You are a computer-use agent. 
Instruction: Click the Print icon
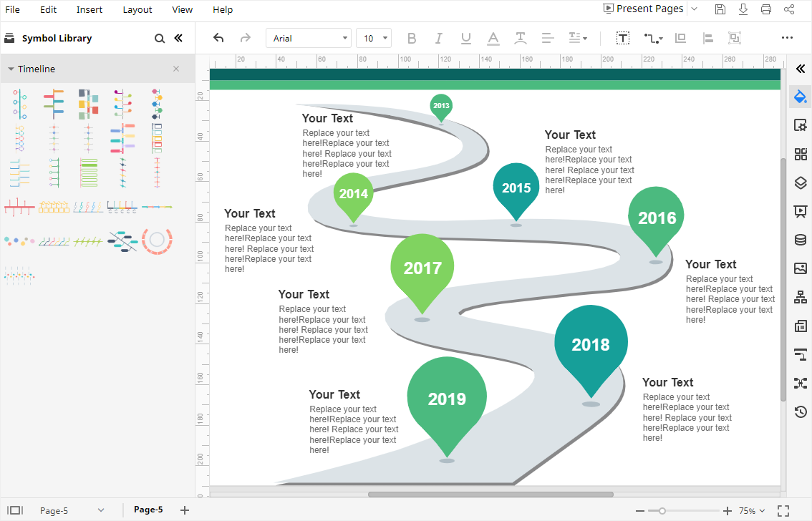click(766, 9)
